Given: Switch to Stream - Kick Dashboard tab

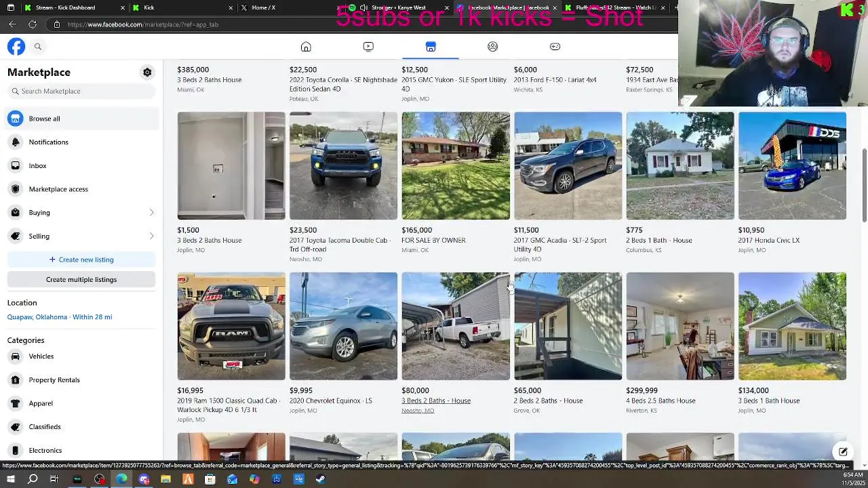Looking at the screenshot, I should [74, 7].
